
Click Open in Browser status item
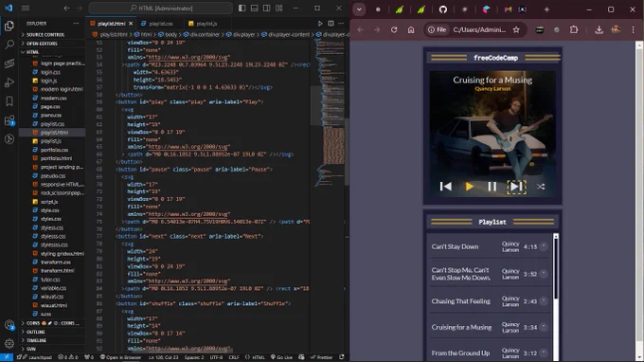click(x=121, y=357)
